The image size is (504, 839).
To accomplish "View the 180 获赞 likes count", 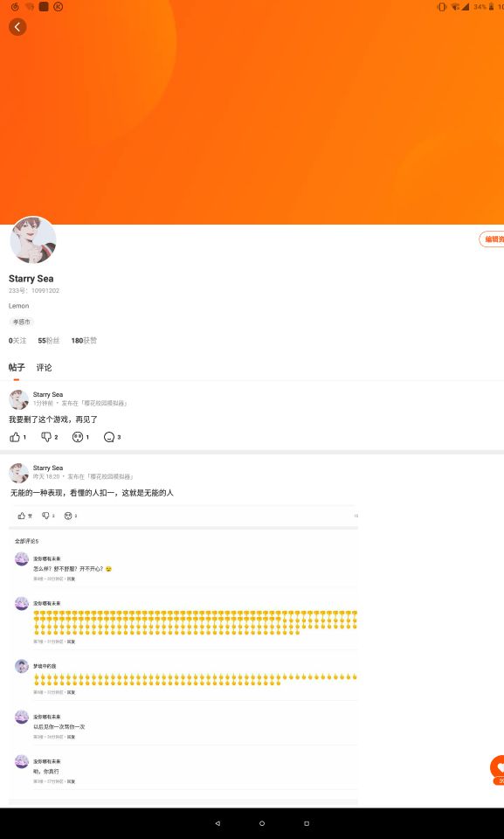I will point(84,340).
